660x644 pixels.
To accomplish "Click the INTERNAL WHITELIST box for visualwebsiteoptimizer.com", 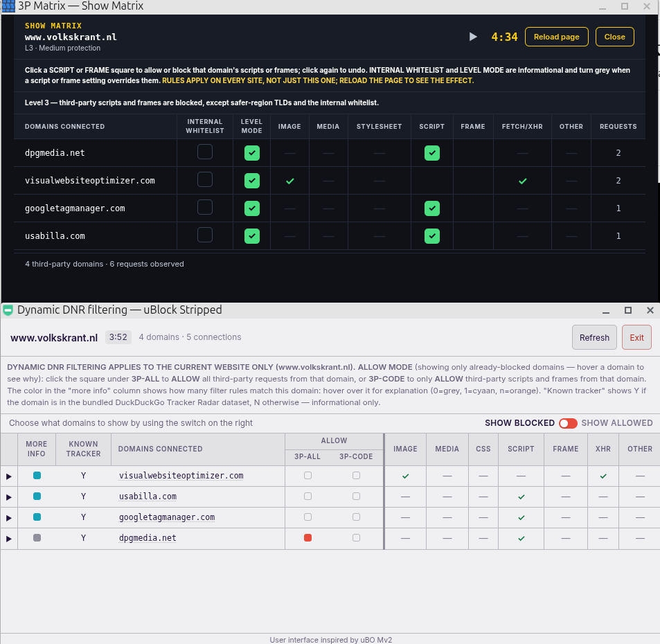I will 205,180.
